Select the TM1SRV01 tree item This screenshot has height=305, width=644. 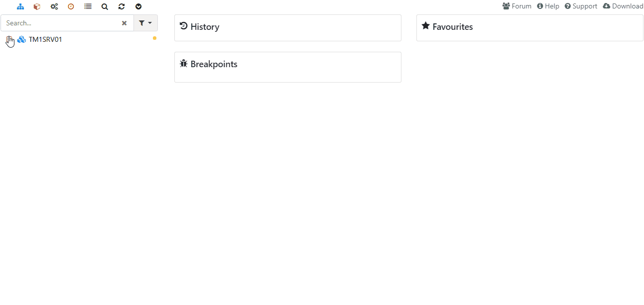[45, 39]
